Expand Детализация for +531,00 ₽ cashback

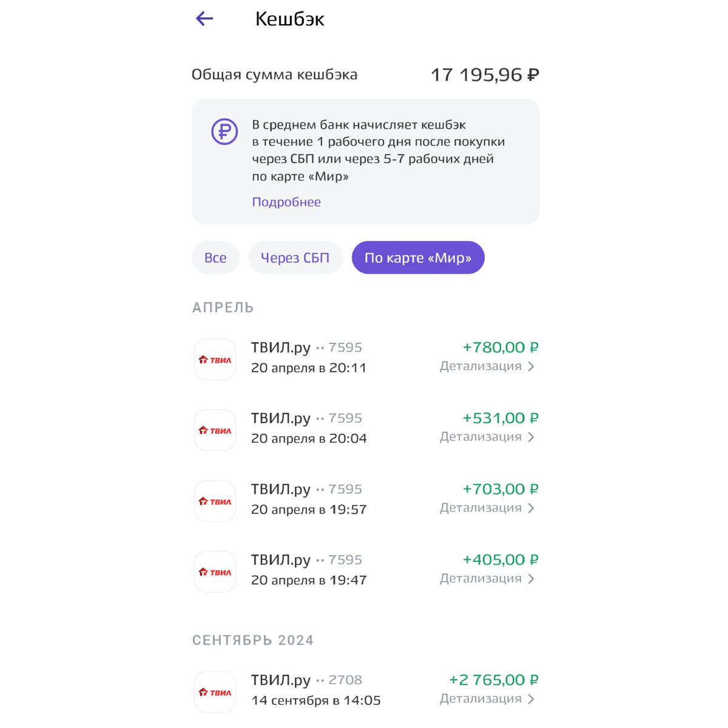click(487, 437)
